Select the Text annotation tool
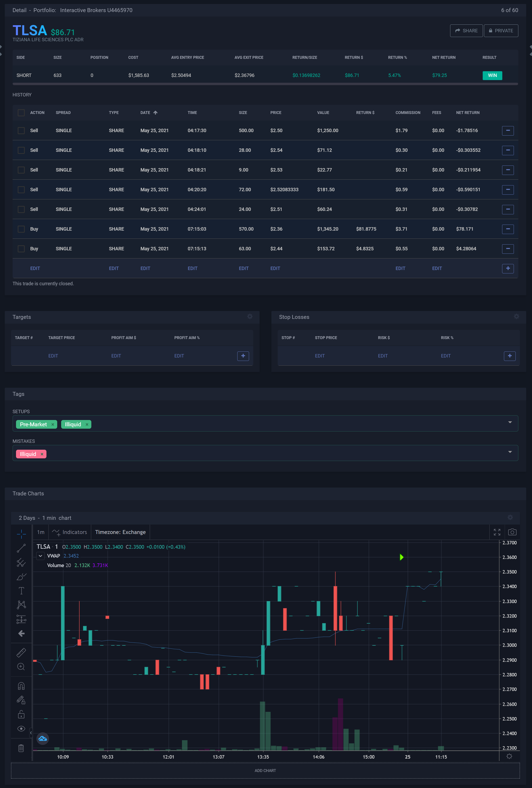 coord(21,591)
